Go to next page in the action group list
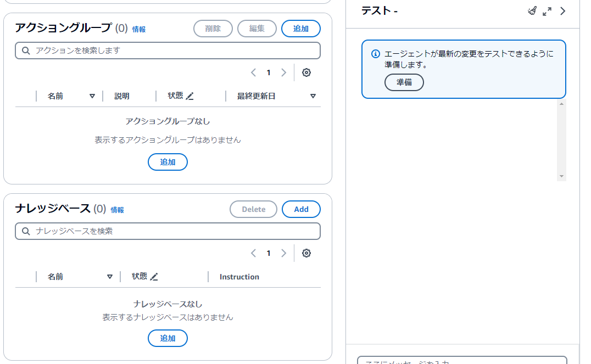 [283, 72]
